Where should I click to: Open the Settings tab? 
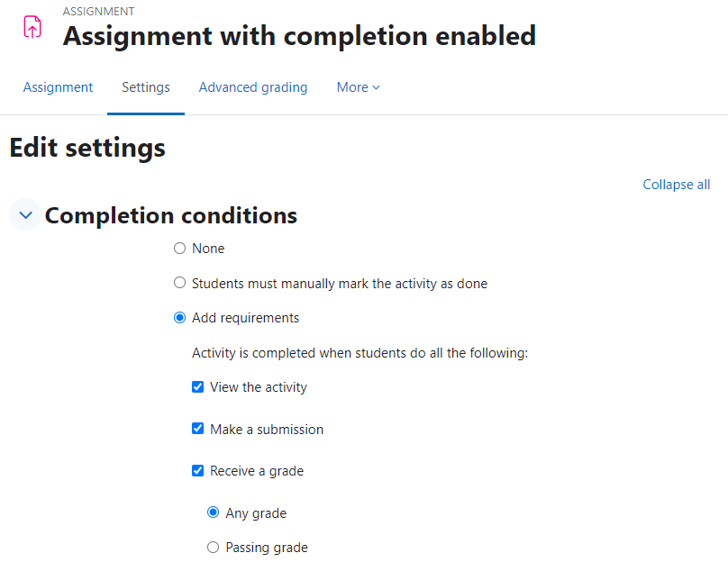click(146, 87)
